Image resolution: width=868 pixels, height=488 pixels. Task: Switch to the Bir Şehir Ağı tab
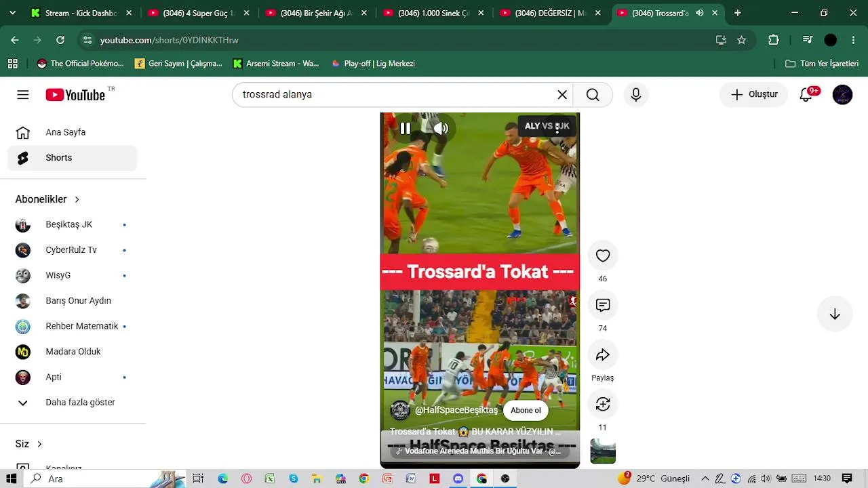[x=317, y=13]
